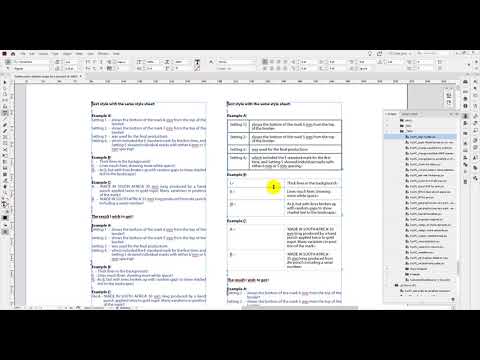Open the Edit menu
This screenshot has width=480, height=360.
32,53
